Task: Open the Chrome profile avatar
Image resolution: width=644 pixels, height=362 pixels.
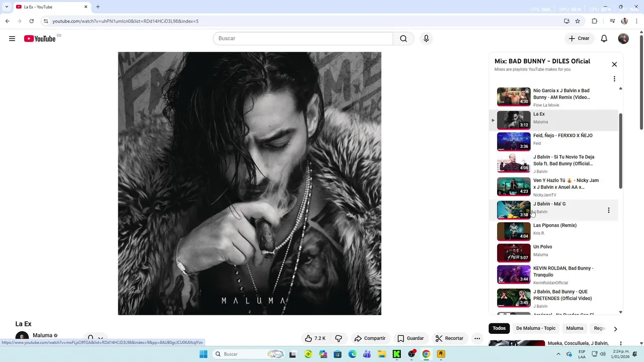Action: pyautogui.click(x=624, y=21)
